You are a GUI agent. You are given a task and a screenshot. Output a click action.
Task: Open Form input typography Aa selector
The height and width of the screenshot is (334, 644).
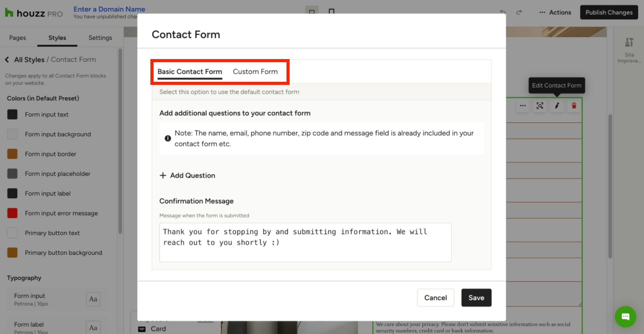point(93,299)
